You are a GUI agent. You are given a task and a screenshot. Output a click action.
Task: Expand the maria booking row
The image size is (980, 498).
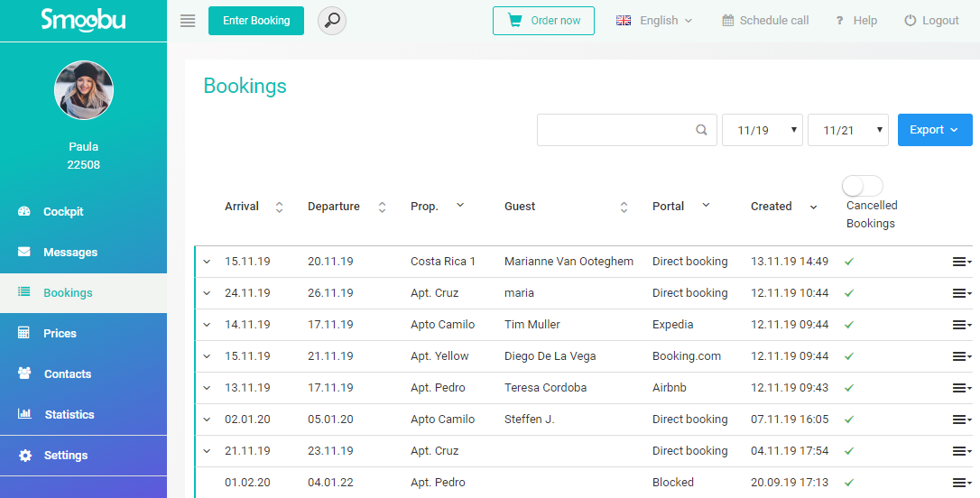[207, 293]
